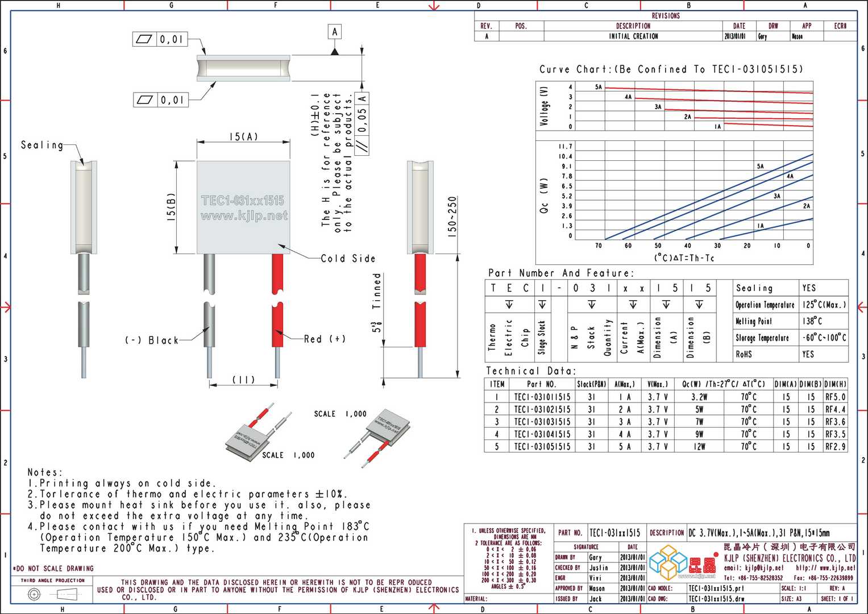Click the 'Cold Side' callout label
The width and height of the screenshot is (868, 614).
point(348,259)
